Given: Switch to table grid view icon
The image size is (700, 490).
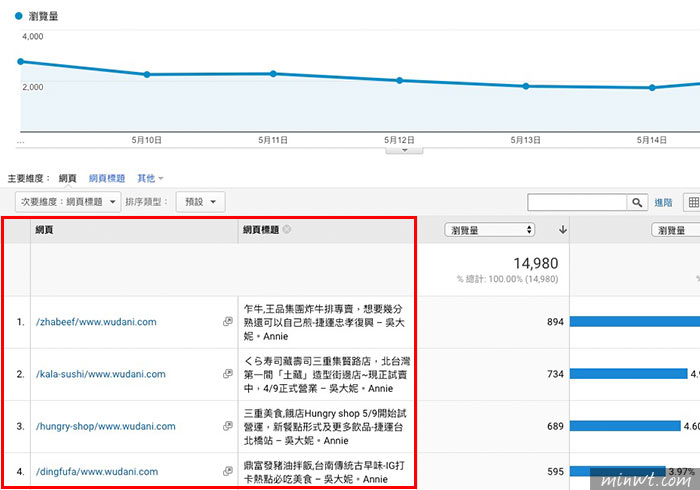Looking at the screenshot, I should [692, 202].
